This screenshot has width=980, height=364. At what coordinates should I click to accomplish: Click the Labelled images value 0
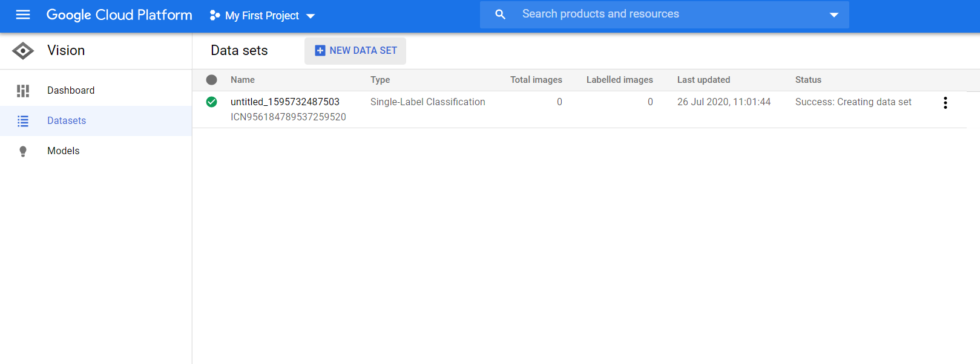click(x=650, y=102)
